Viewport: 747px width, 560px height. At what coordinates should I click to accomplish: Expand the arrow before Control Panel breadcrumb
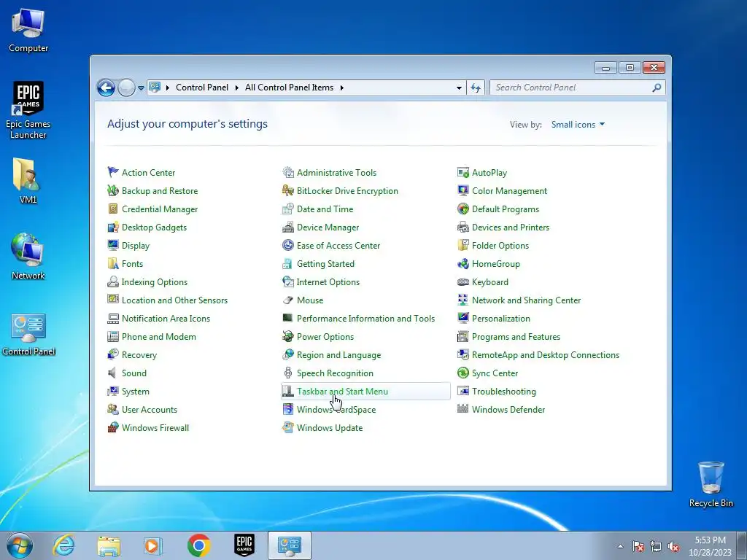[x=168, y=87]
